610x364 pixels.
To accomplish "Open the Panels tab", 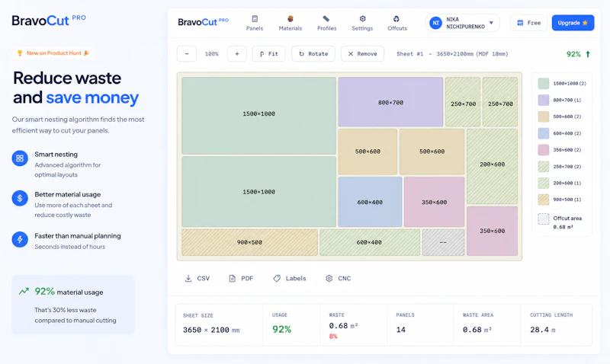I will pos(255,24).
